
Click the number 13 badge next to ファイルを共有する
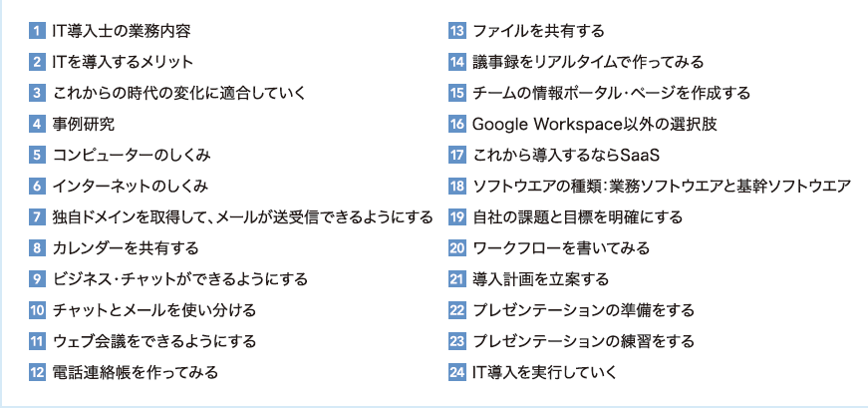pos(456,31)
